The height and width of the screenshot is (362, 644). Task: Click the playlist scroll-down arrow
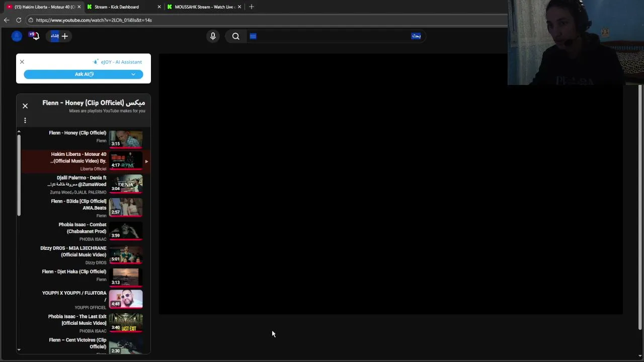[19, 350]
